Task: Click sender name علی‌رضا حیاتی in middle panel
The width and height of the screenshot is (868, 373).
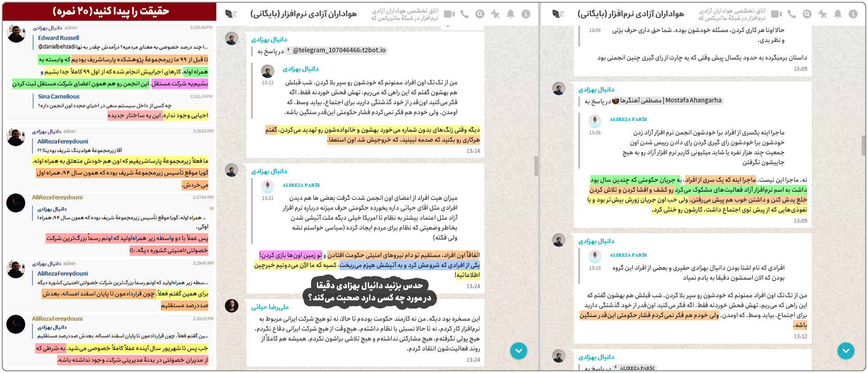Action: click(270, 307)
